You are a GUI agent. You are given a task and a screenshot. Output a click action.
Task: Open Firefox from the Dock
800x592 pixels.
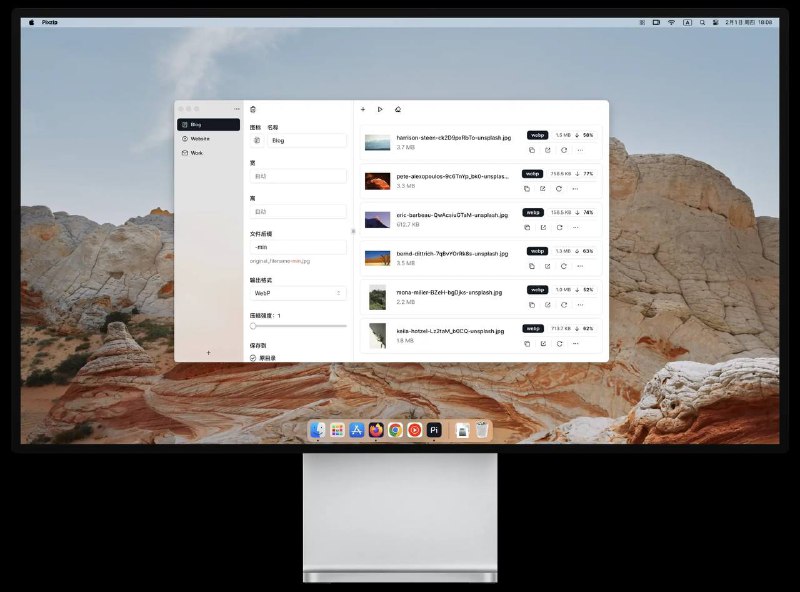click(x=376, y=430)
